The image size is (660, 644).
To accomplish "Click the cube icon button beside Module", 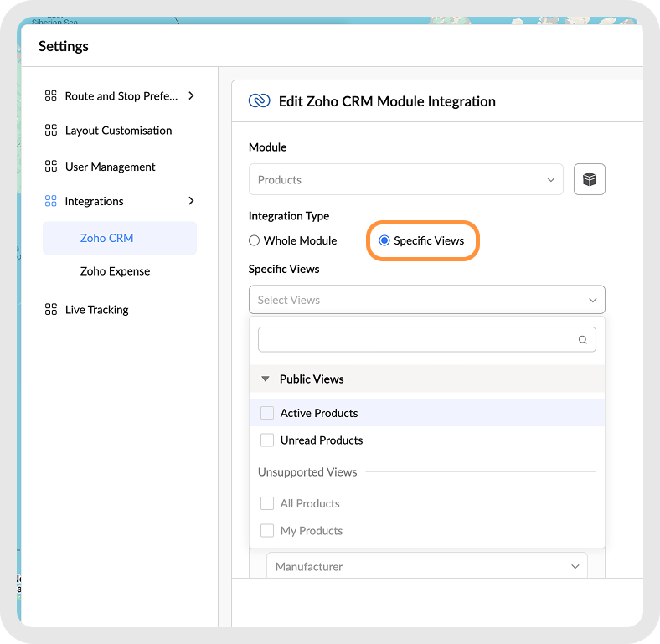I will (x=590, y=180).
